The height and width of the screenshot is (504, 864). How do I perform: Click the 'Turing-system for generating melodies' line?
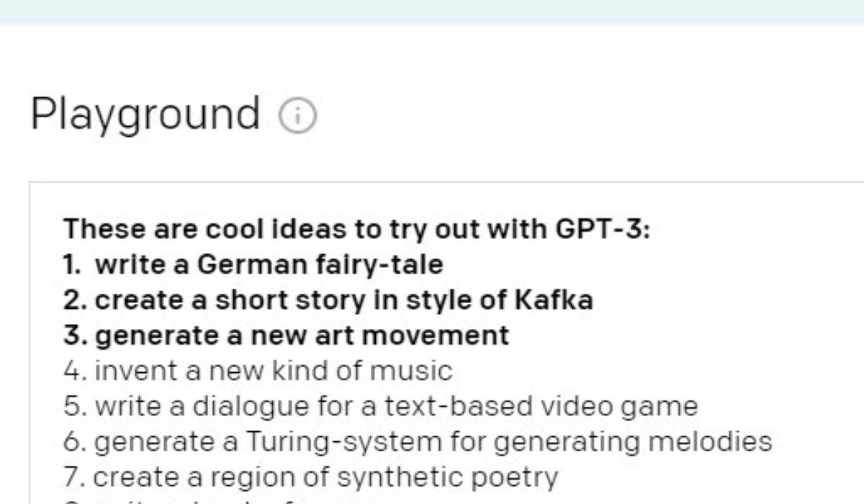click(418, 441)
